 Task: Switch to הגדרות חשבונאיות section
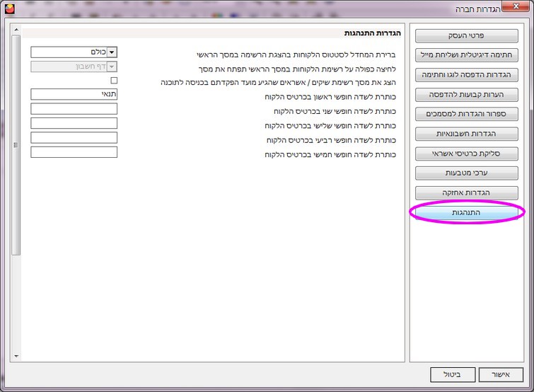pyautogui.click(x=466, y=134)
